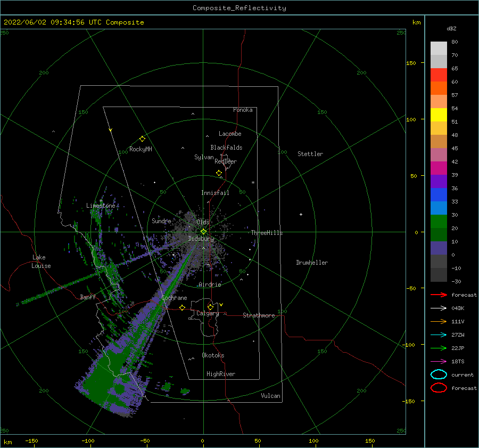
Task: Click the Airdrie label
Action: tap(210, 284)
